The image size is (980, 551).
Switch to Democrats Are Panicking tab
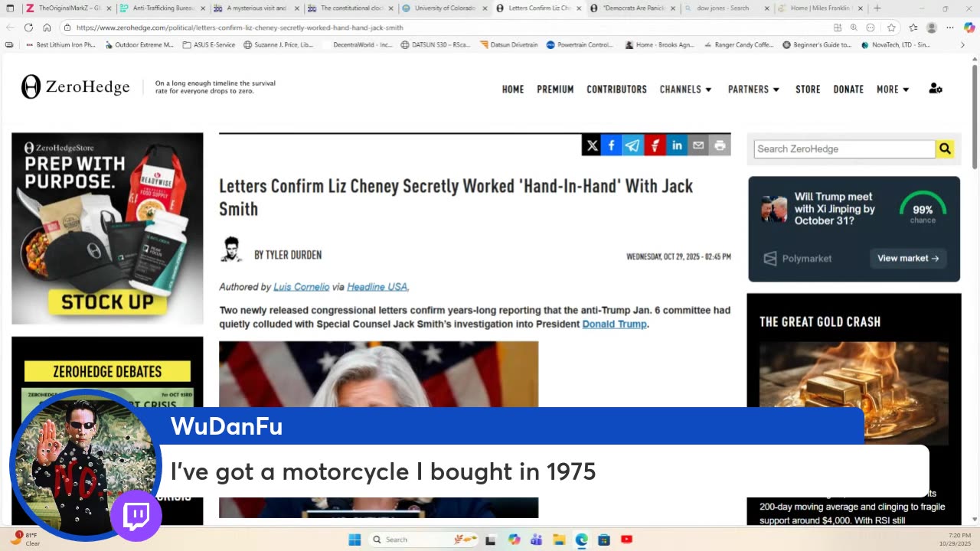(633, 8)
